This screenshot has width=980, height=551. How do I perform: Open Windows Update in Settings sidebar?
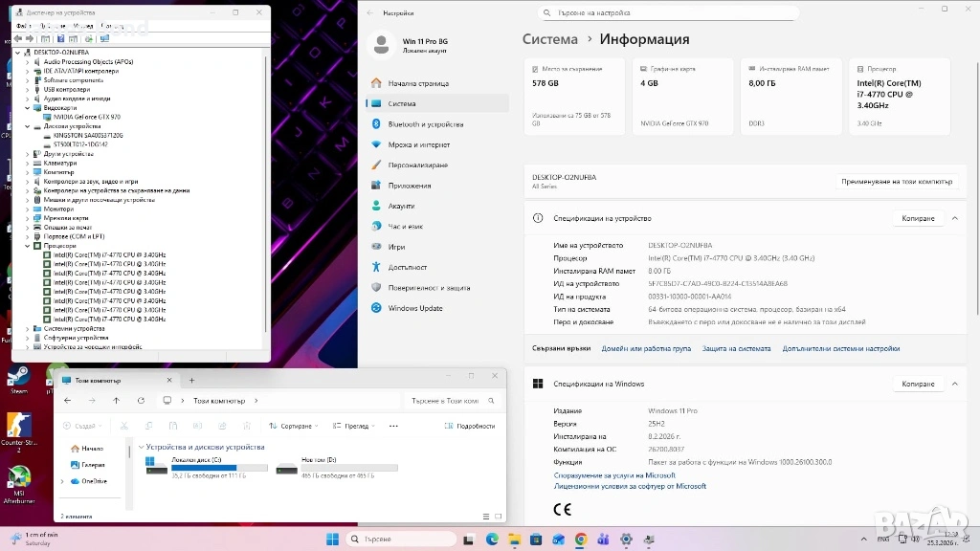tap(414, 308)
